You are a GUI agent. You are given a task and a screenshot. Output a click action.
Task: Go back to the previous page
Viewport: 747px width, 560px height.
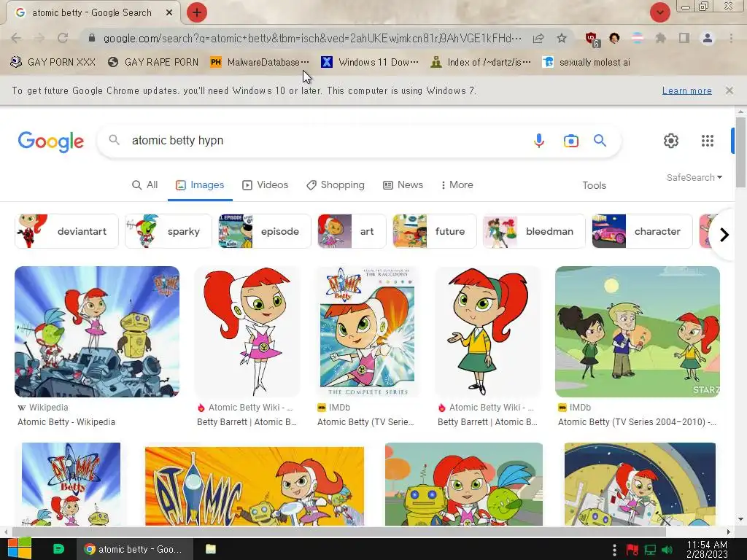(x=16, y=38)
